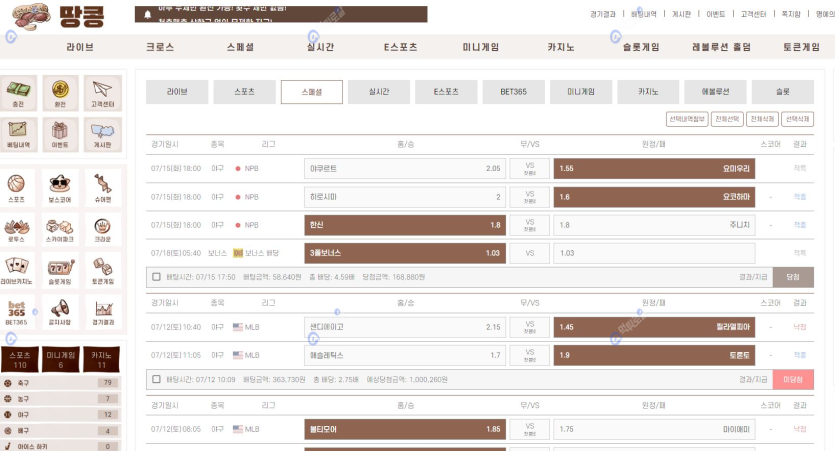
Task: Click the 충전 money icon in sidebar
Action: click(17, 91)
